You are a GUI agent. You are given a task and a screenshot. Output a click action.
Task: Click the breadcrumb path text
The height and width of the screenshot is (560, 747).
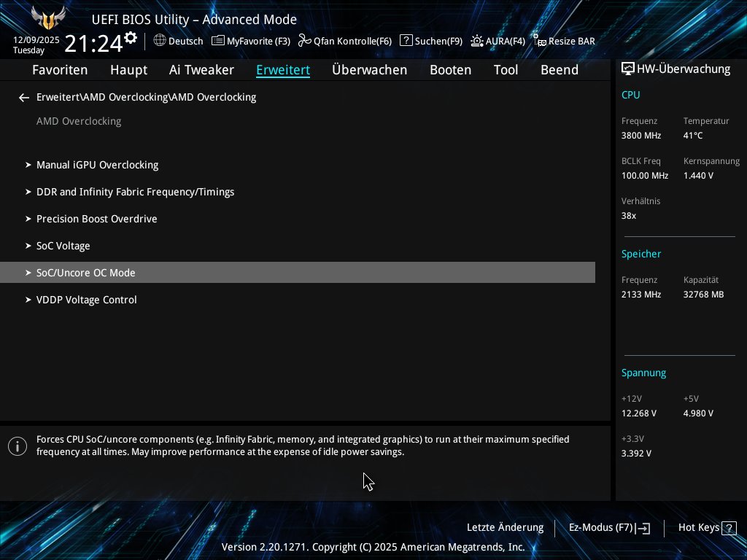point(146,97)
